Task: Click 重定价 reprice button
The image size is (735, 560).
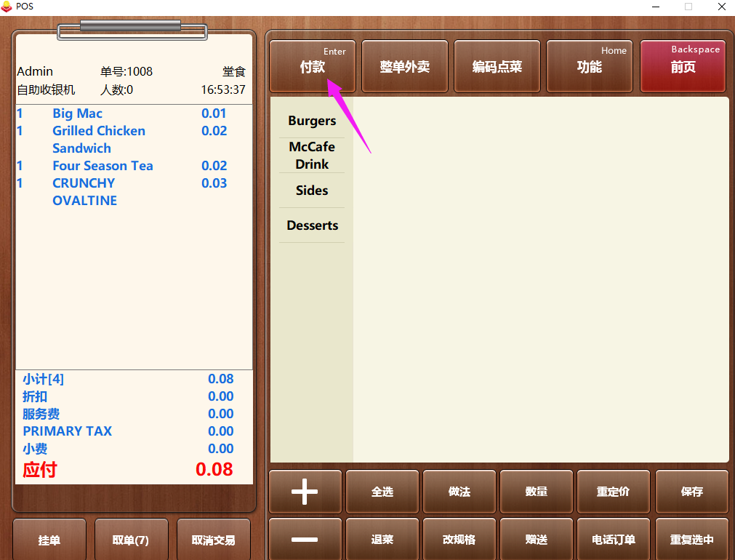Action: coord(614,492)
